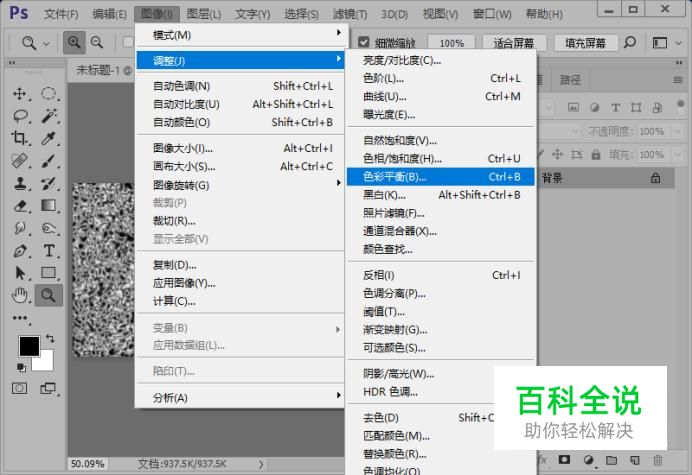Click the search magnifier icon

[x=630, y=42]
